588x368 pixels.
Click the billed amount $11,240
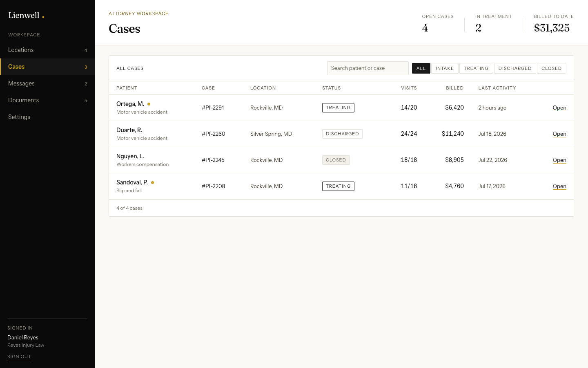(453, 134)
